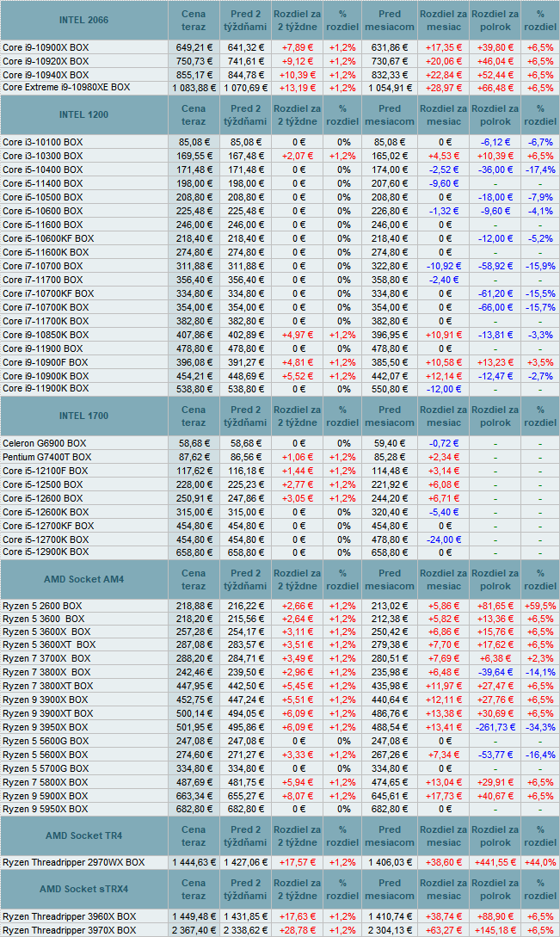This screenshot has height=937, width=560.
Task: Select the INTEL 1200 section header
Action: pyautogui.click(x=83, y=114)
